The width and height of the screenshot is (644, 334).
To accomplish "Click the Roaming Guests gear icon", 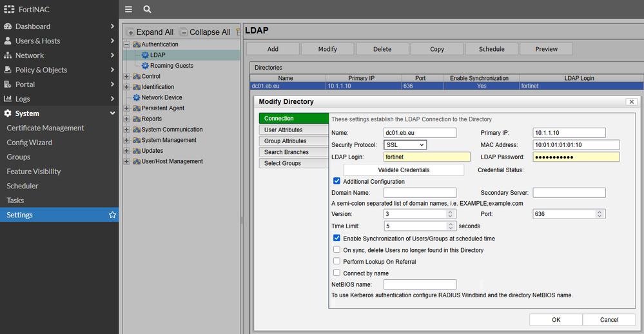I will [x=145, y=66].
